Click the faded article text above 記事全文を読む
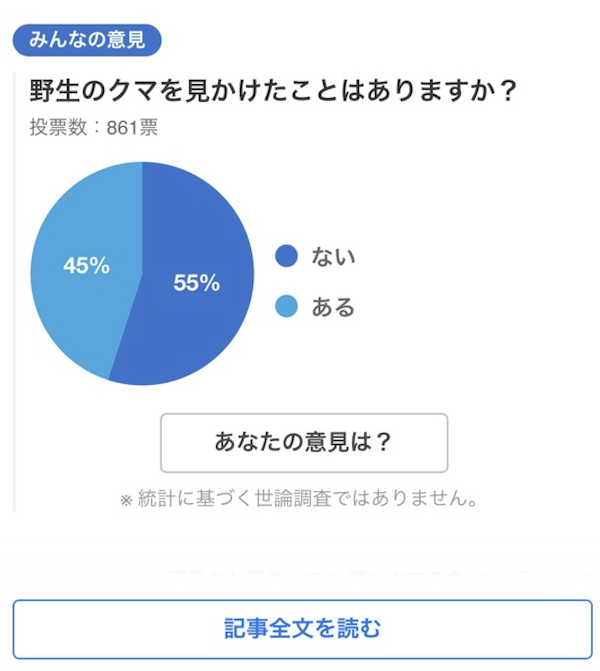The width and height of the screenshot is (600, 671). tap(380, 576)
